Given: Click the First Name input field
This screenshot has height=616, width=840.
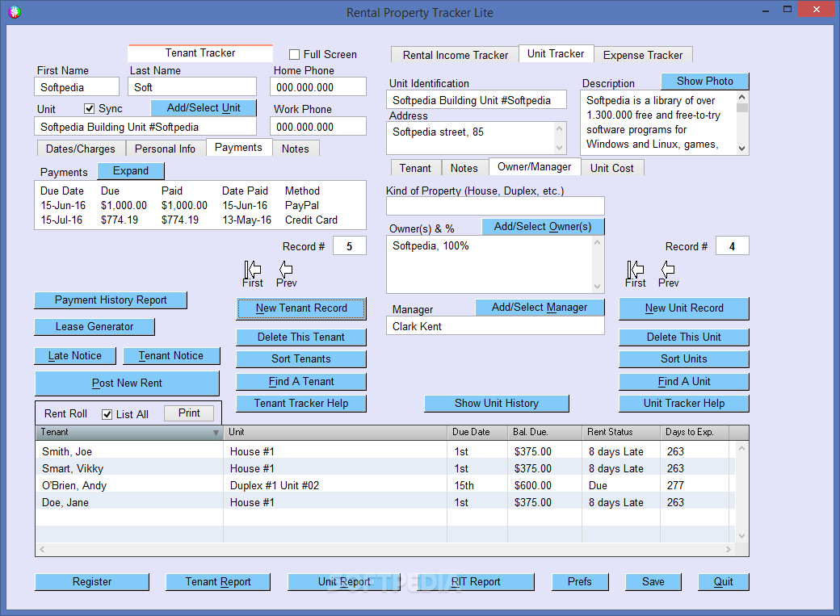Looking at the screenshot, I should click(77, 87).
